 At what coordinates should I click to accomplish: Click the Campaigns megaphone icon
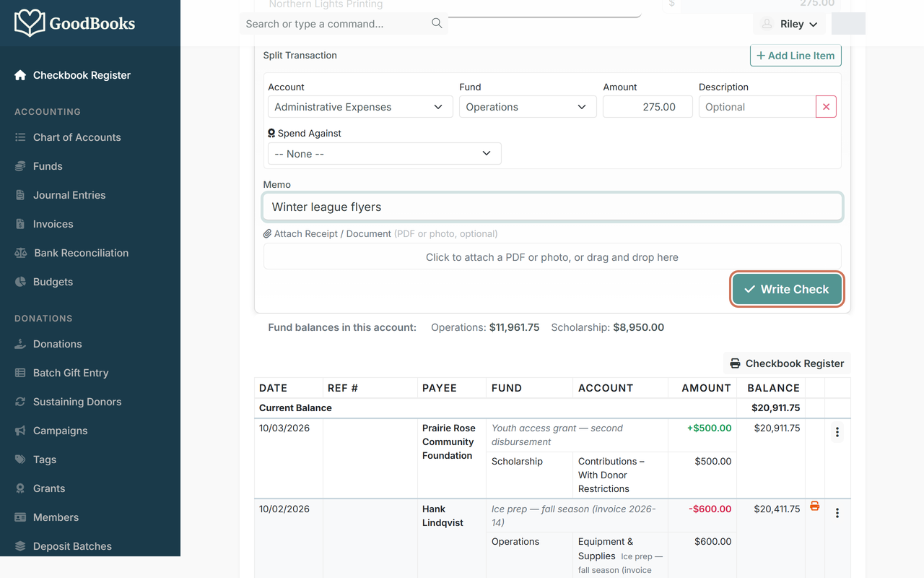click(x=20, y=431)
